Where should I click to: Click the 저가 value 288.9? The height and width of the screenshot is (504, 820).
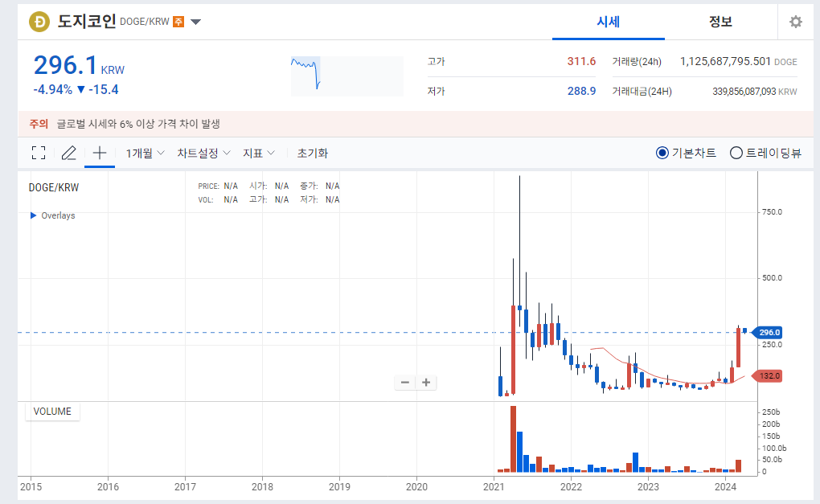pos(581,91)
